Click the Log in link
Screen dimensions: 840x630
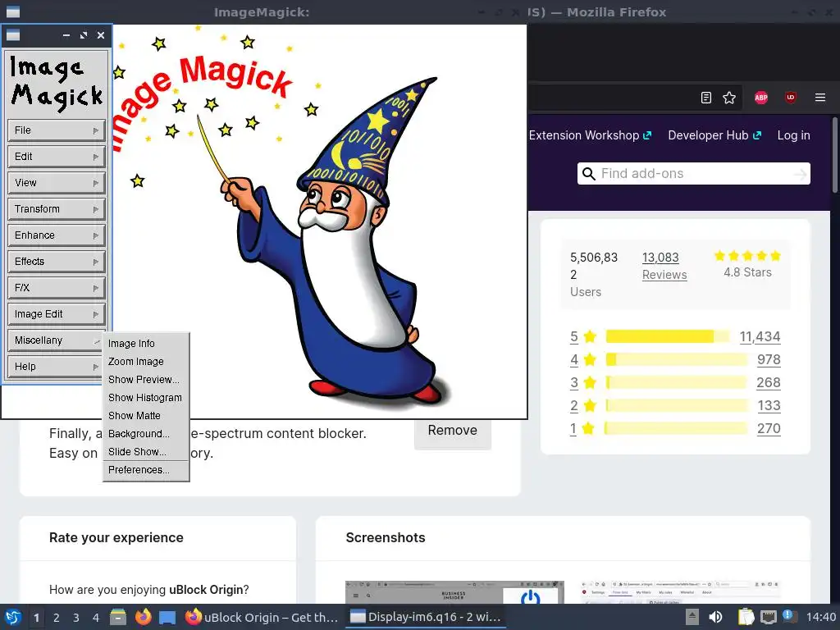point(793,135)
